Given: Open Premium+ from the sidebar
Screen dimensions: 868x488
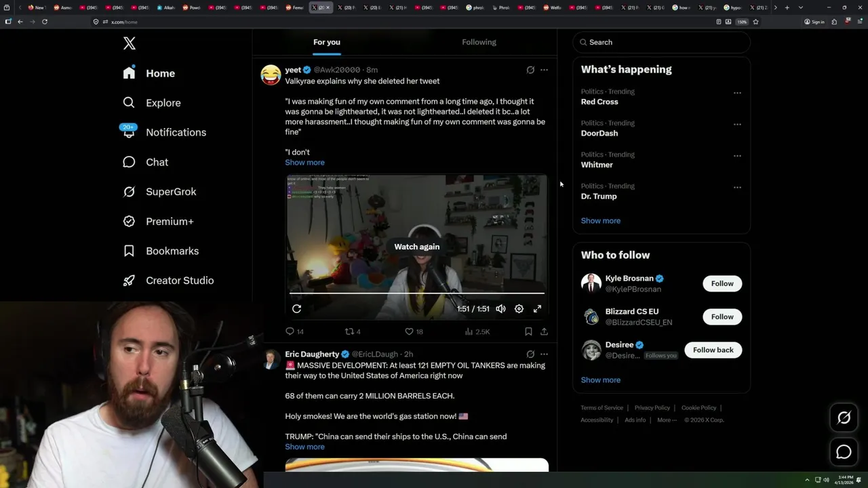Looking at the screenshot, I should pyautogui.click(x=158, y=222).
